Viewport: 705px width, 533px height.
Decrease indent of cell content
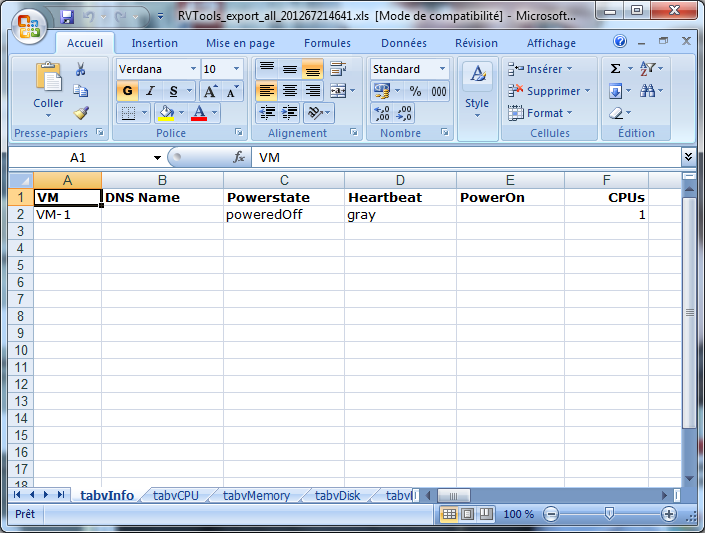(x=267, y=113)
